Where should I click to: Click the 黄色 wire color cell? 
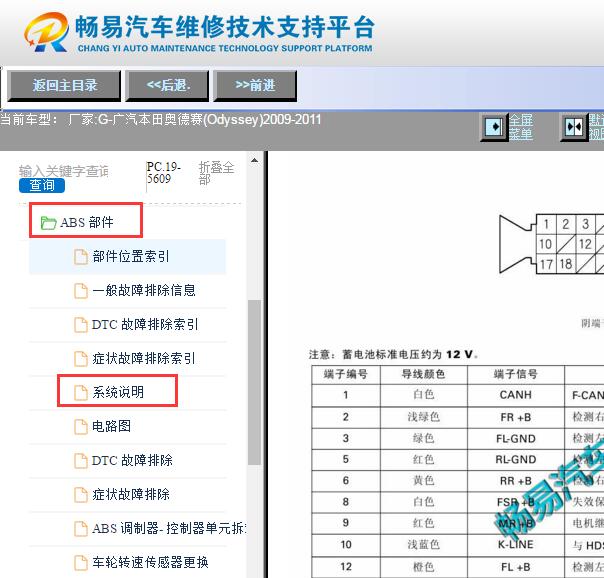423,481
